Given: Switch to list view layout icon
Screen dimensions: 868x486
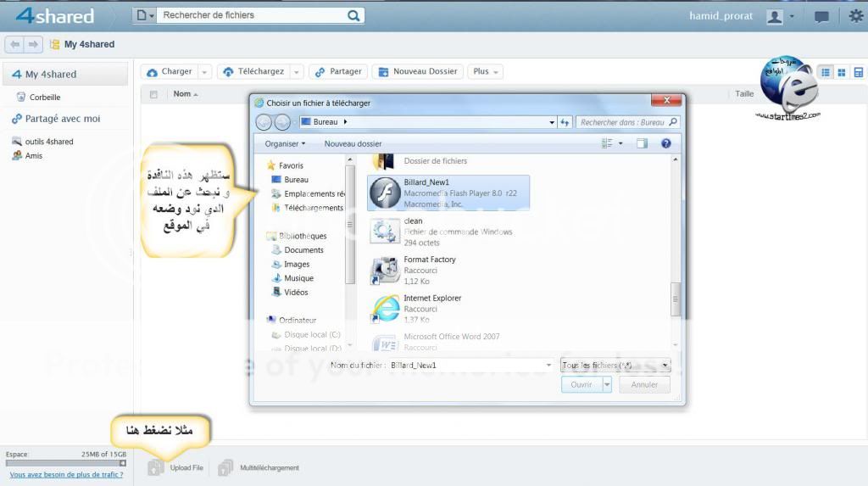Looking at the screenshot, I should [823, 72].
